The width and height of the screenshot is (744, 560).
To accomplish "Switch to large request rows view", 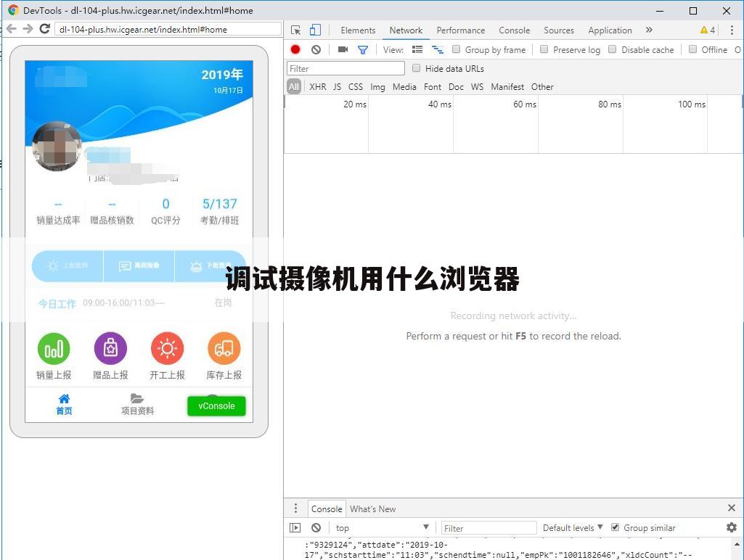I will click(417, 49).
